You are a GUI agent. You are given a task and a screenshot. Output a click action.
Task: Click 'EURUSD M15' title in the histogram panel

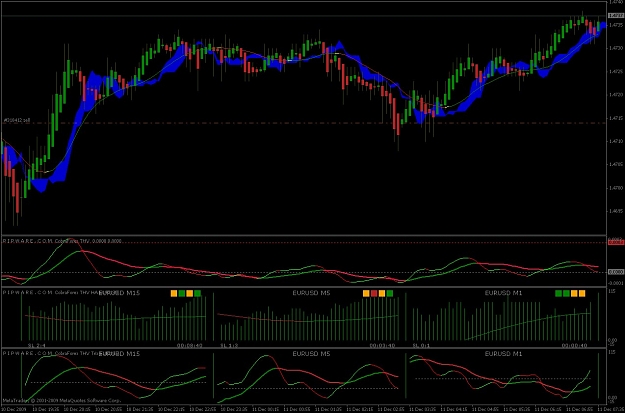119,293
